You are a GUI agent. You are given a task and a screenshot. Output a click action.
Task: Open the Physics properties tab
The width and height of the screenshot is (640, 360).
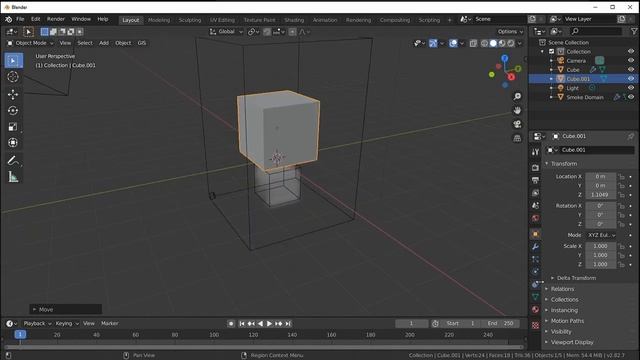536,272
